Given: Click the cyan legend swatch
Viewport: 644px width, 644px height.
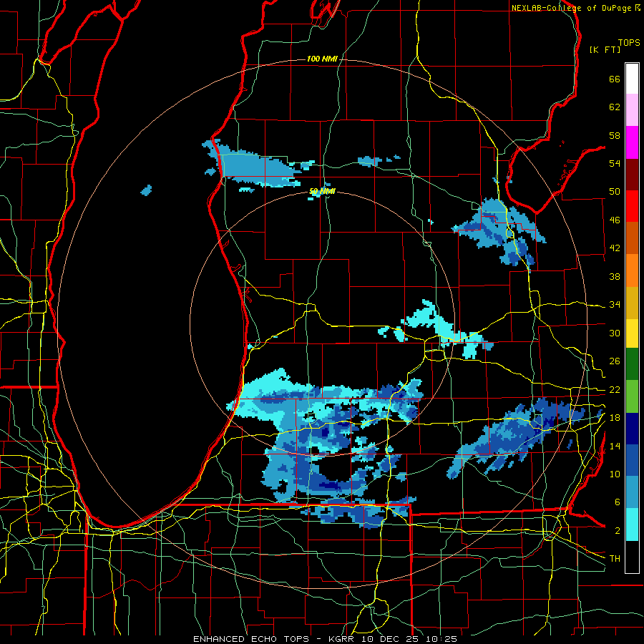Looking at the screenshot, I should tap(632, 525).
